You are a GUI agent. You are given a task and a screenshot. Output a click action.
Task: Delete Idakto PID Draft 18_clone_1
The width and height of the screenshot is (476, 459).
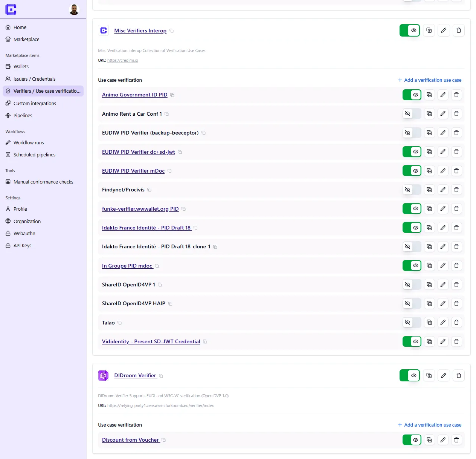456,246
